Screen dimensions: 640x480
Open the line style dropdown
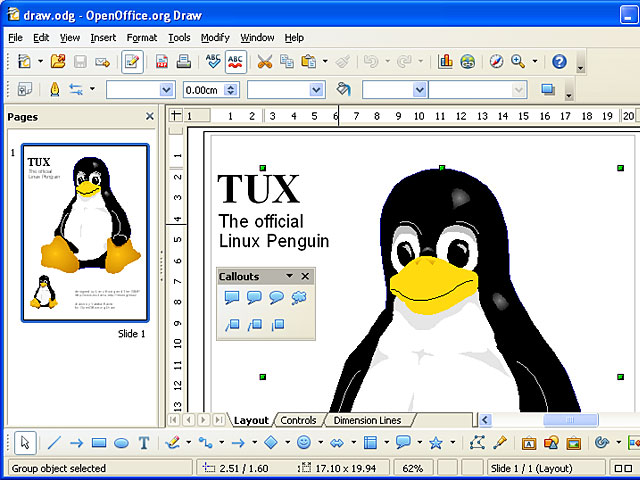pos(167,89)
